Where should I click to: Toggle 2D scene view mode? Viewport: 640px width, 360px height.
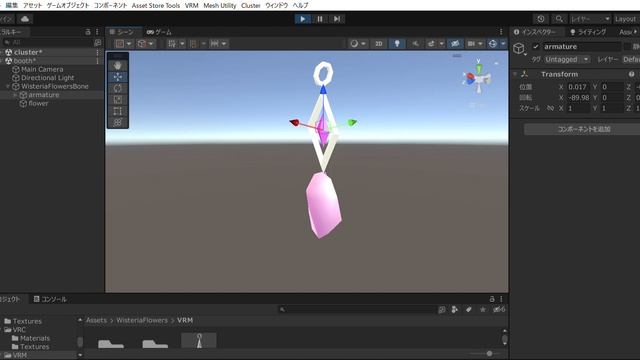pyautogui.click(x=379, y=44)
